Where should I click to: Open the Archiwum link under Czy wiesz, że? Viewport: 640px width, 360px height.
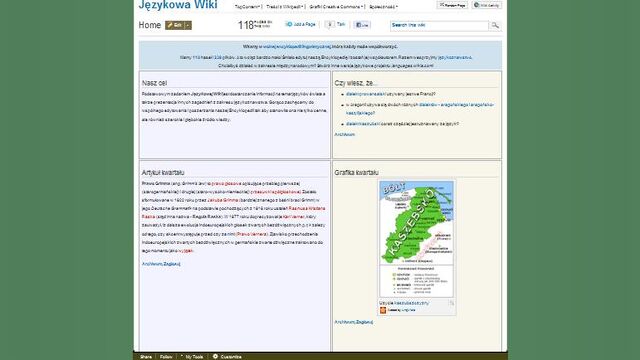[344, 135]
